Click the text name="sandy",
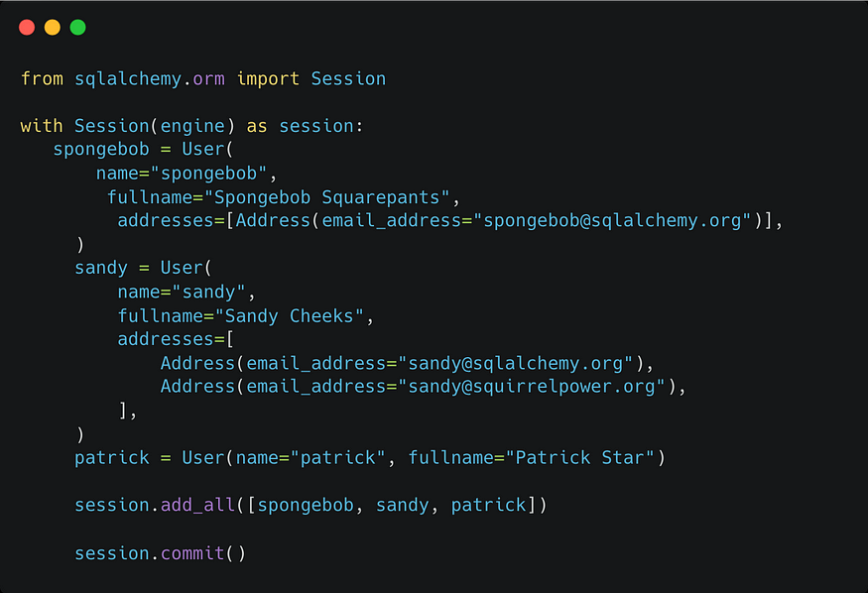 [186, 293]
